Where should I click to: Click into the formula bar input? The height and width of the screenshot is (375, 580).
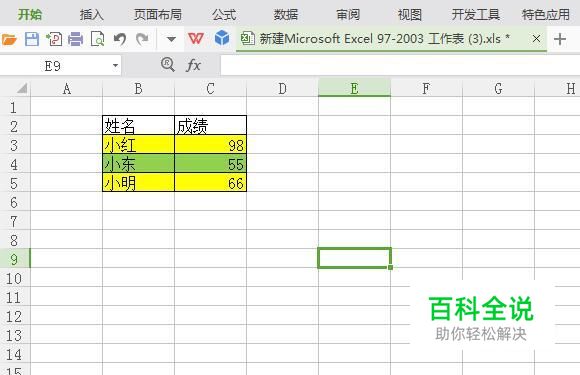click(x=400, y=65)
